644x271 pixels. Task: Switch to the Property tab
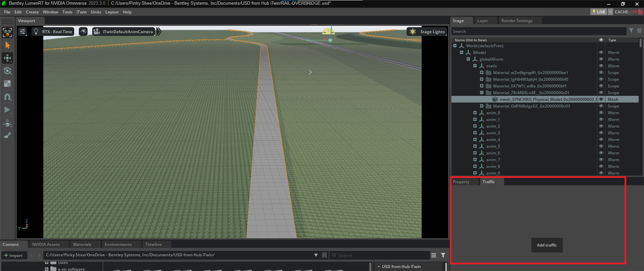461,182
